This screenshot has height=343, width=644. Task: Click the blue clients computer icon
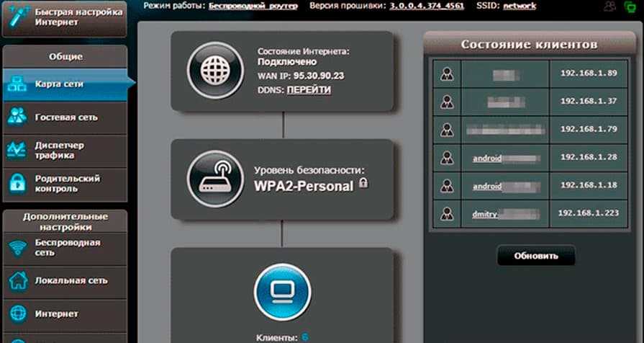click(x=283, y=292)
